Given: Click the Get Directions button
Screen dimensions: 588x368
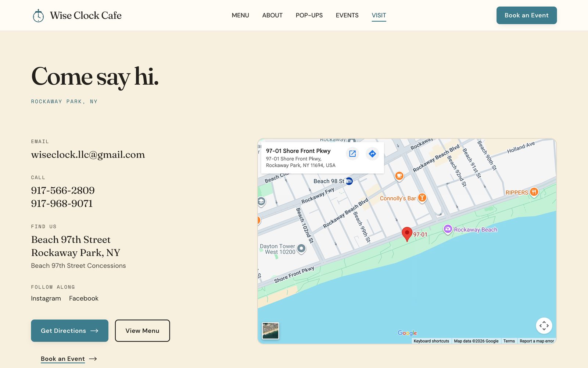Looking at the screenshot, I should click(69, 330).
